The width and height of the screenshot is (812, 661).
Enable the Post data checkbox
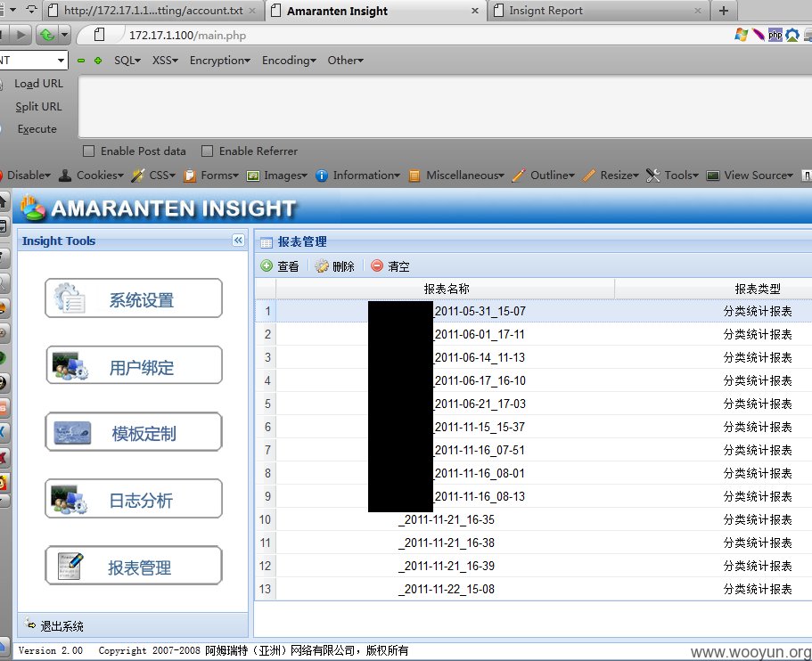click(x=89, y=151)
